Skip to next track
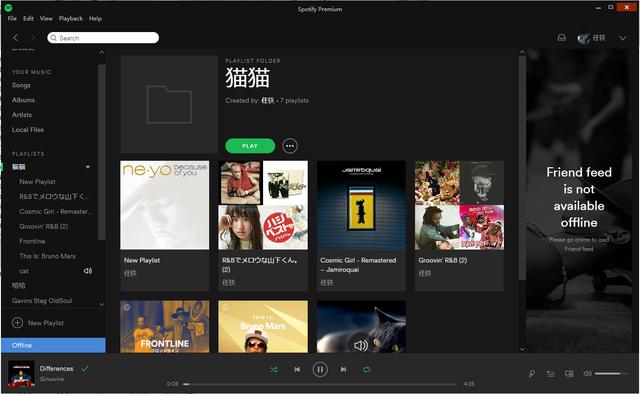The height and width of the screenshot is (394, 640). (x=343, y=370)
